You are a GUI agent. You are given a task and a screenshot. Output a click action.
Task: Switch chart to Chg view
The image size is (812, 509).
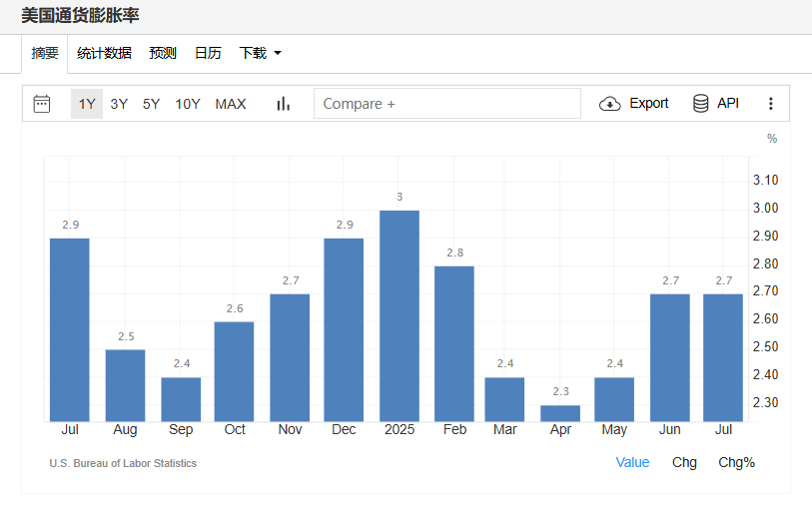(x=684, y=462)
